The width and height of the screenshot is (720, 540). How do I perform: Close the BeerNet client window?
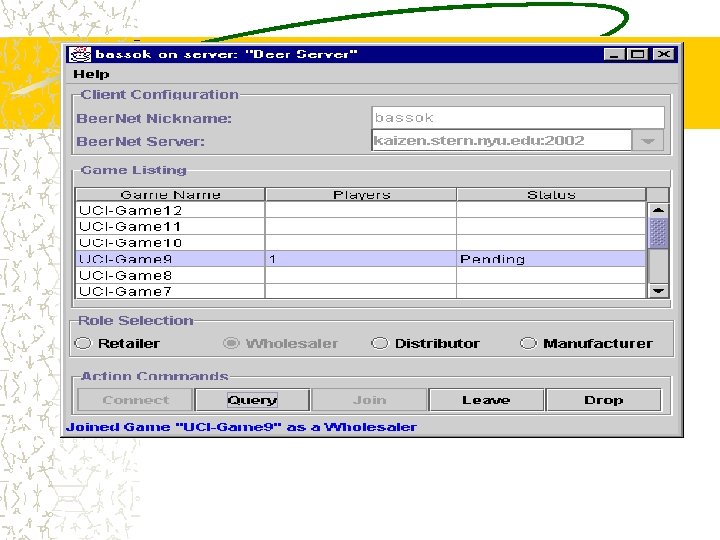point(664,54)
